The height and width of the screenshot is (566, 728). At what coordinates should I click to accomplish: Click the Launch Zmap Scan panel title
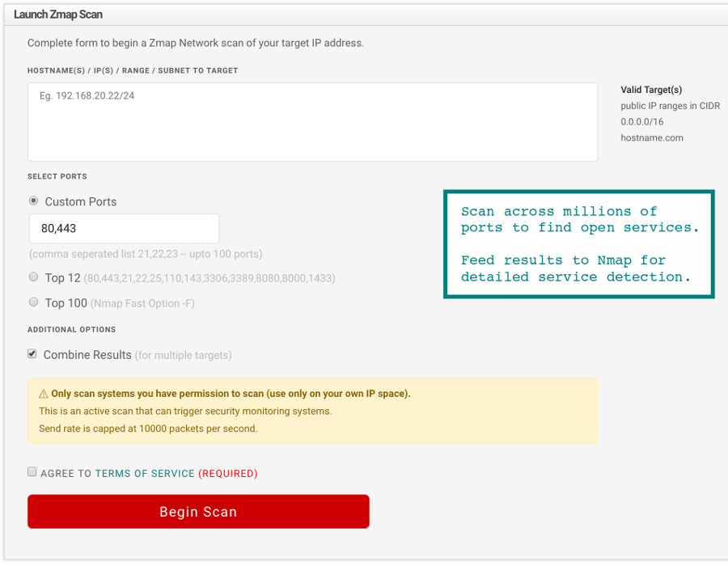pyautogui.click(x=58, y=15)
